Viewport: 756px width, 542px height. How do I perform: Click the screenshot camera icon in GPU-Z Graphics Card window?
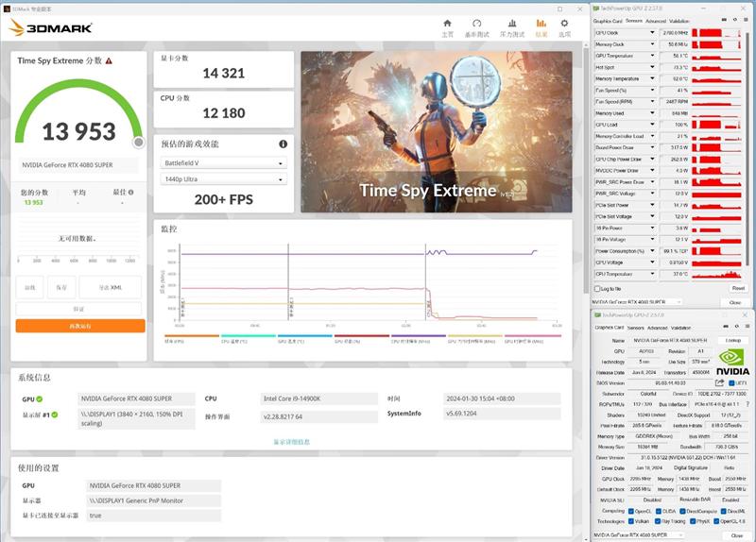coord(726,327)
